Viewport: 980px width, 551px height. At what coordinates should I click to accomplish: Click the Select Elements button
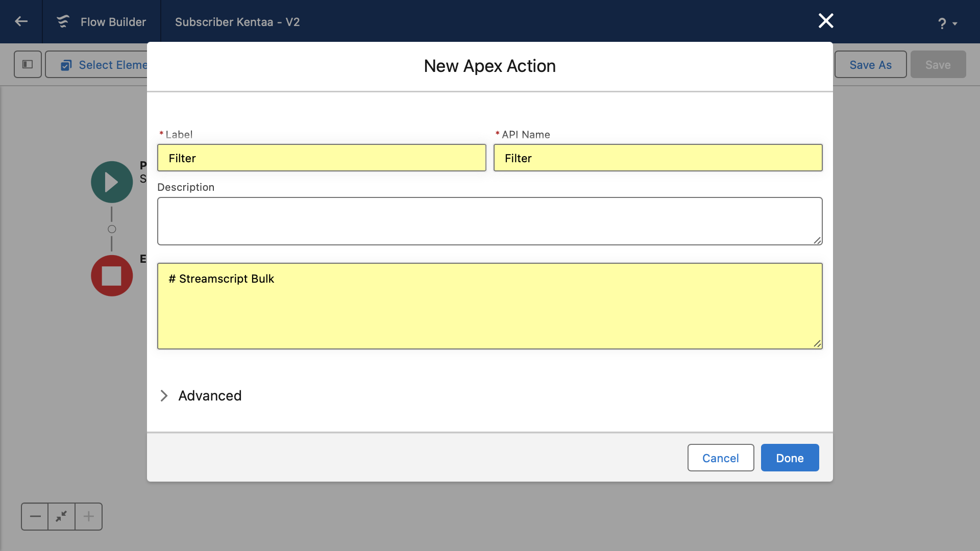tap(97, 64)
